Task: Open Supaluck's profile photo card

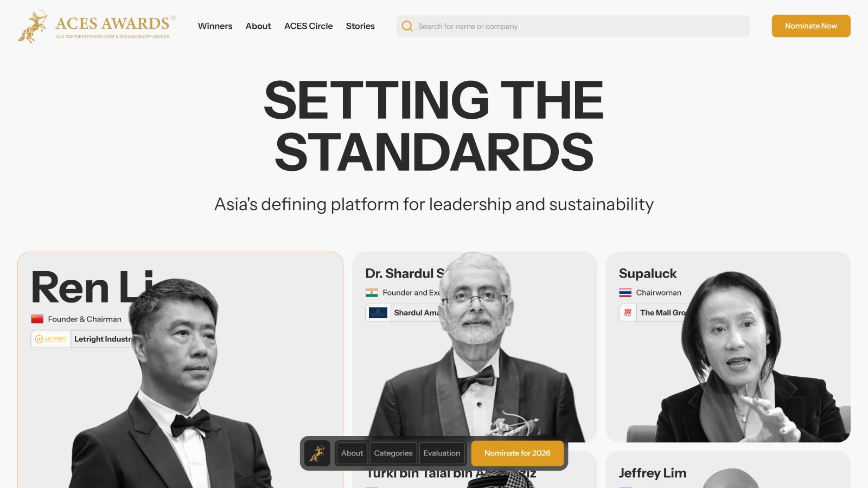Action: tap(728, 347)
